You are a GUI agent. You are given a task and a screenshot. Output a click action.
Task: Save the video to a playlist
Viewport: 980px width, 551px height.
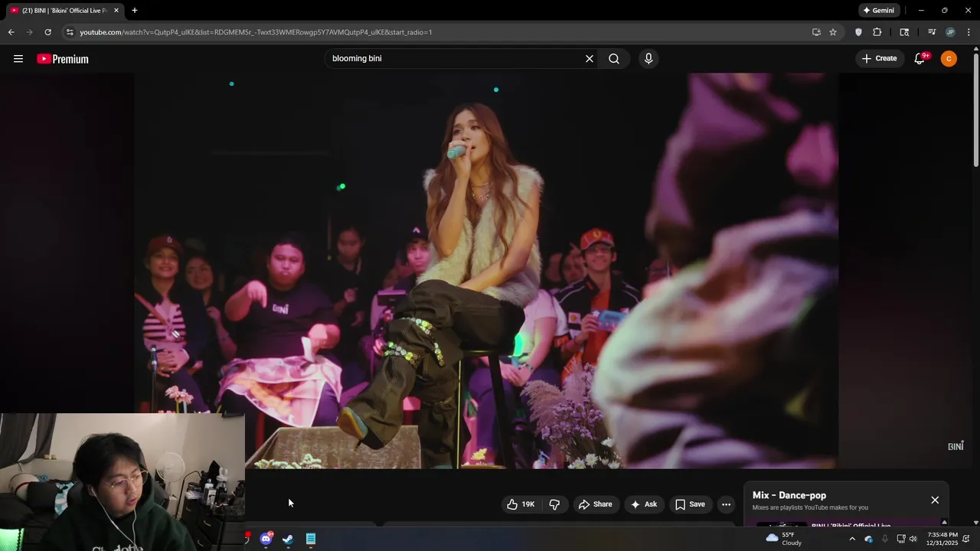click(690, 504)
